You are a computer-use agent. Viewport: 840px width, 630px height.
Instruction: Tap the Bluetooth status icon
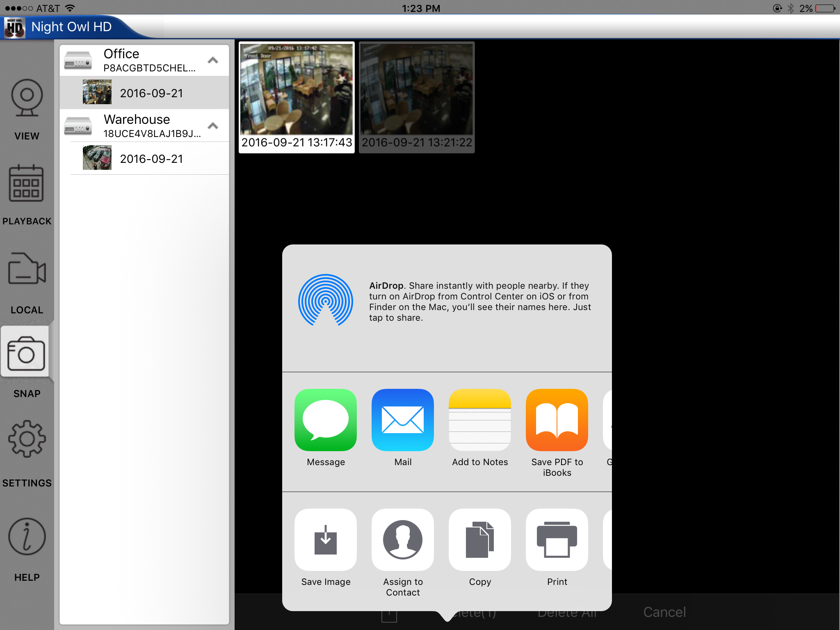tap(791, 8)
